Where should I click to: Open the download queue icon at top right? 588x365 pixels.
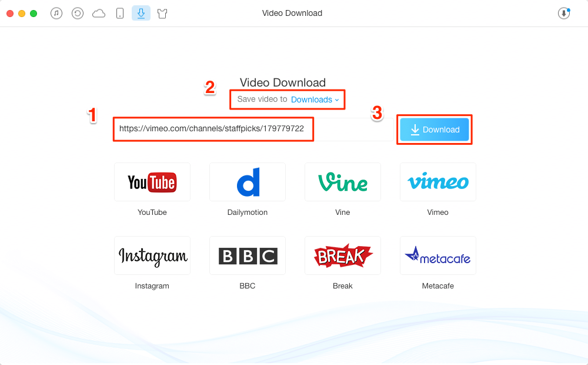tap(564, 14)
